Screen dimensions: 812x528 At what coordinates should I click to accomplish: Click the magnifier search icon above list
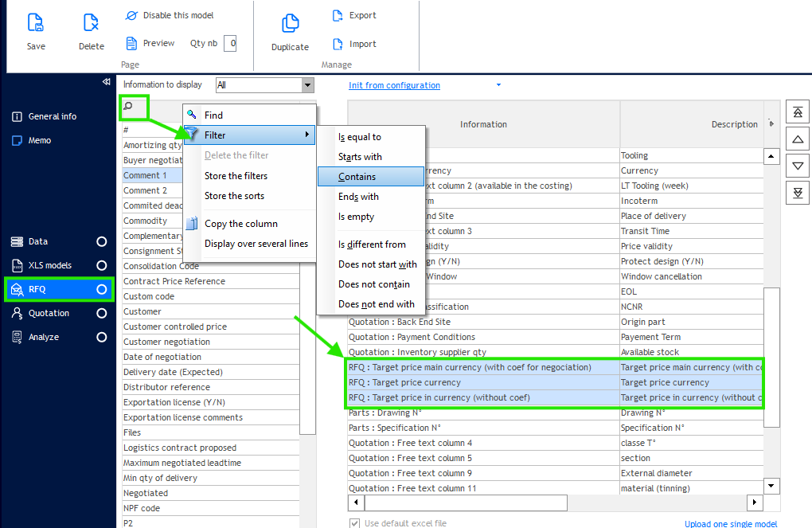pyautogui.click(x=128, y=106)
